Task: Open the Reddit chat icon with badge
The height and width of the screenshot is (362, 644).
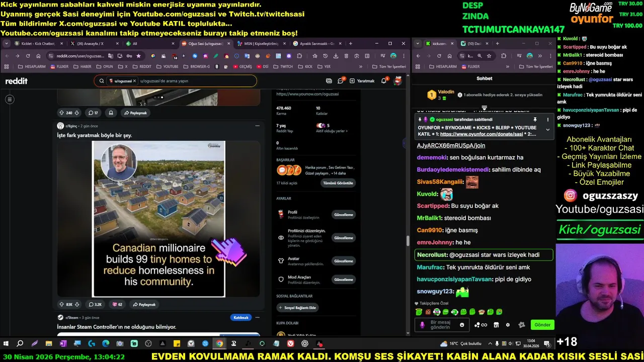Action: pyautogui.click(x=341, y=80)
